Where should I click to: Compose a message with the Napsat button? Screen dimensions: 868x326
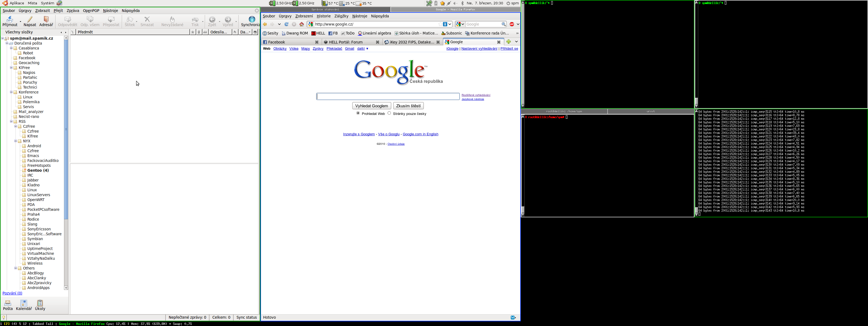(30, 21)
